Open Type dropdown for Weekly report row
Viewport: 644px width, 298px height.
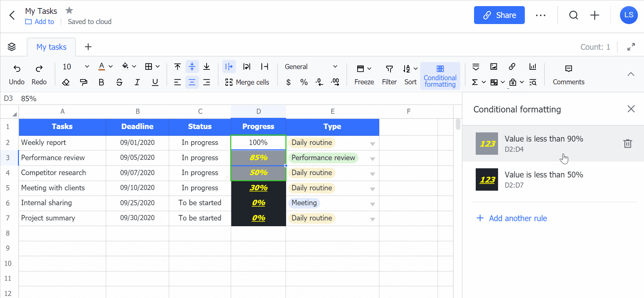372,144
